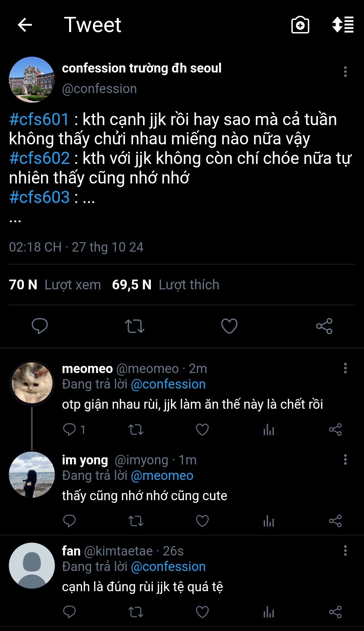Open the @meomeo mention link

pos(162,476)
